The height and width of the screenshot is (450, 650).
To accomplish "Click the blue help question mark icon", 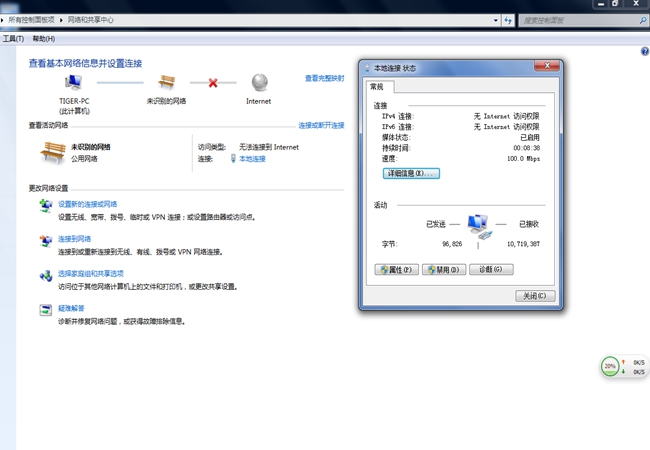I will pos(645,51).
